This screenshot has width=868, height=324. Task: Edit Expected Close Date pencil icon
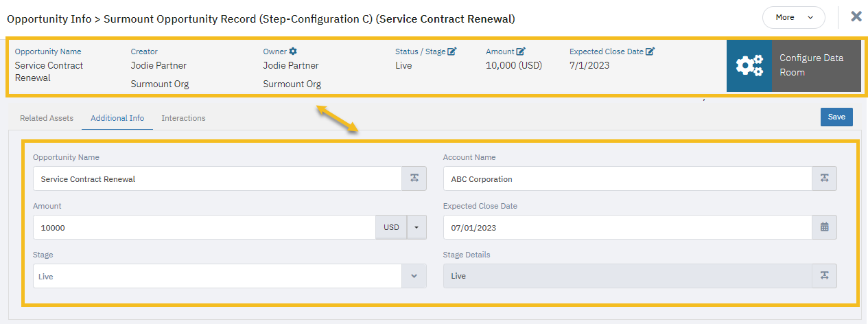coord(650,51)
